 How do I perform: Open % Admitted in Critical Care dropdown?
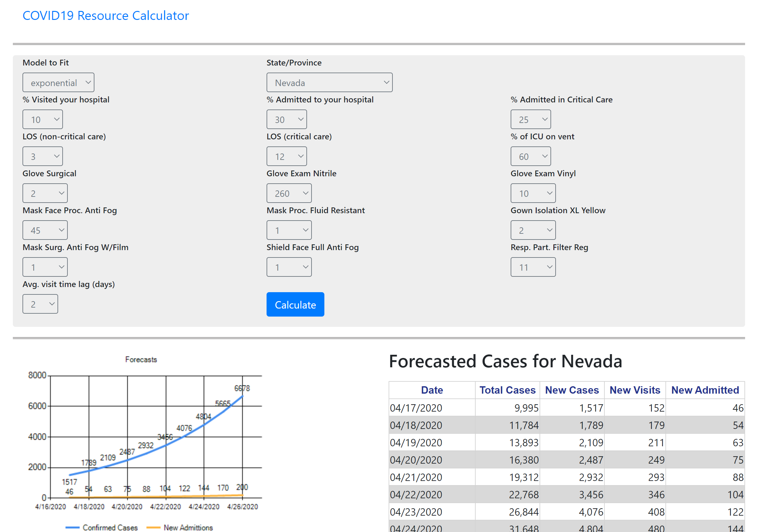(x=531, y=119)
